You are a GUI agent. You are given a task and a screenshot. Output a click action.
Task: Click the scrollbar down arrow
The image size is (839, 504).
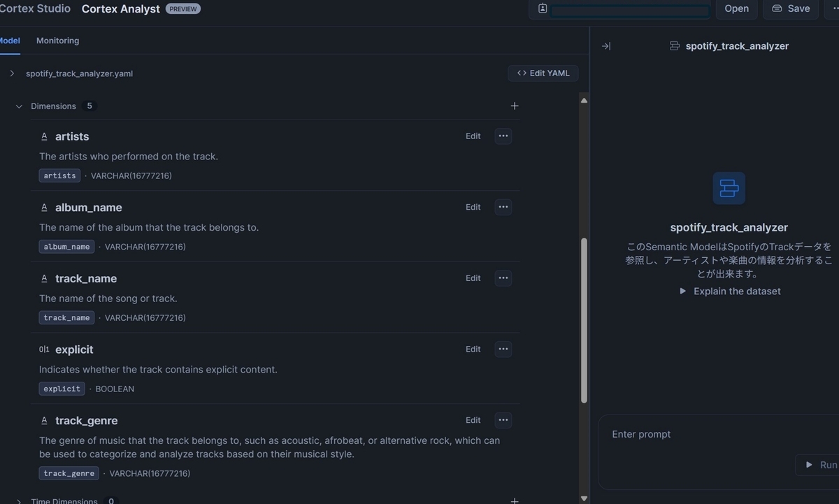pyautogui.click(x=584, y=498)
